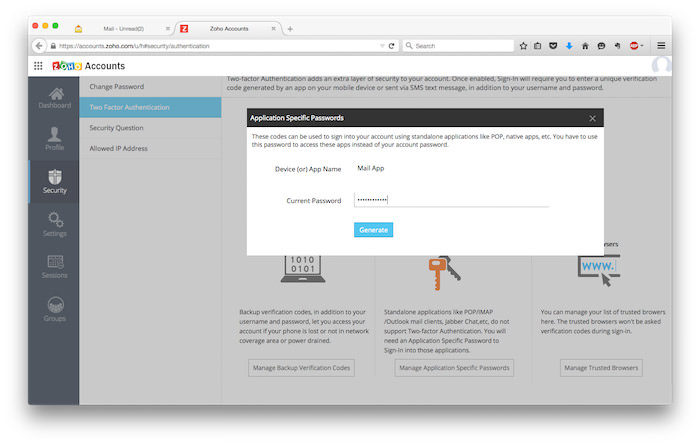
Task: Click the padlock site security icon
Action: (53, 46)
